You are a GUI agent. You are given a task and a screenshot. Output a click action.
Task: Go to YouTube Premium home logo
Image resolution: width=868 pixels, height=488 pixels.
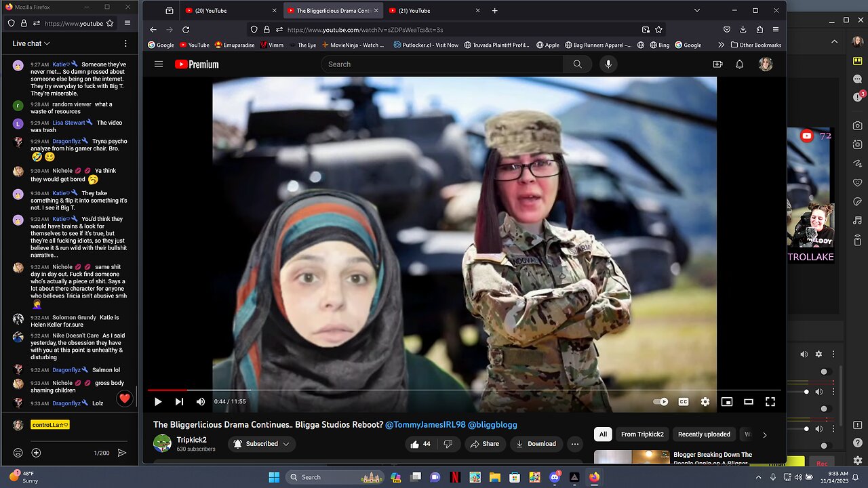pyautogui.click(x=197, y=64)
